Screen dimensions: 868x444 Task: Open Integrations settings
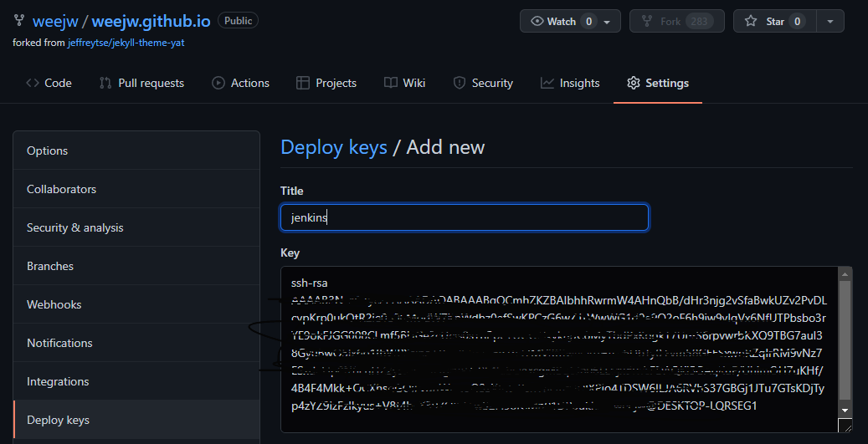[x=136, y=381]
